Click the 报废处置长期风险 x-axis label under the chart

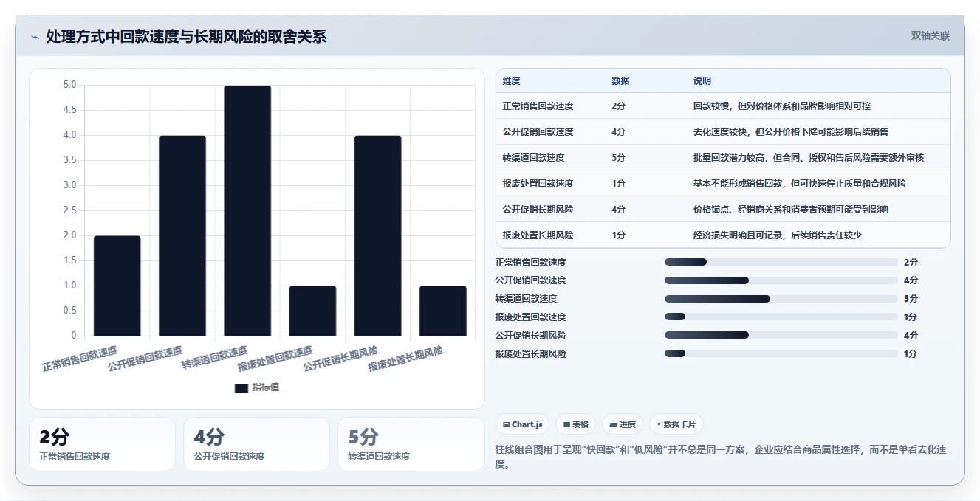point(406,359)
